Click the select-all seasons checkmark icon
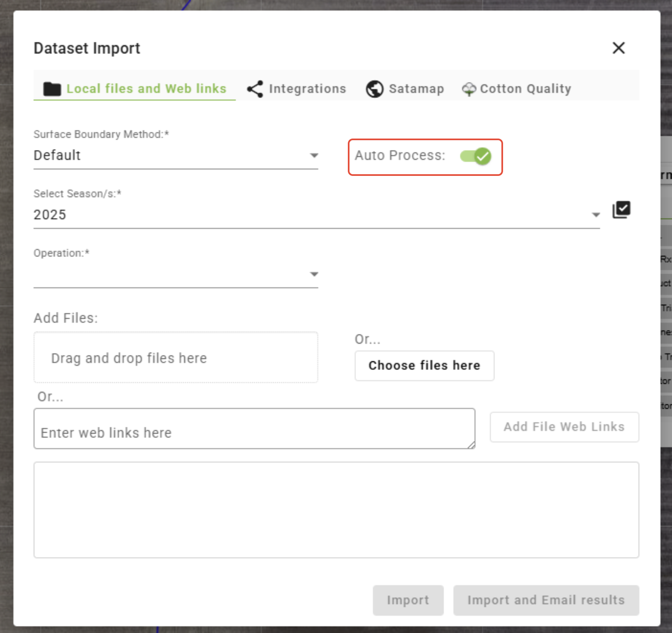Image resolution: width=672 pixels, height=633 pixels. click(x=621, y=209)
